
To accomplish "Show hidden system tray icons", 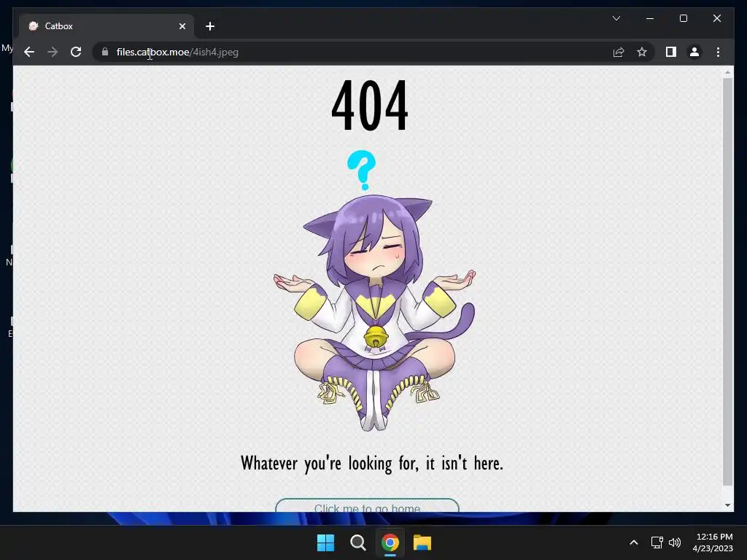I will coord(634,542).
